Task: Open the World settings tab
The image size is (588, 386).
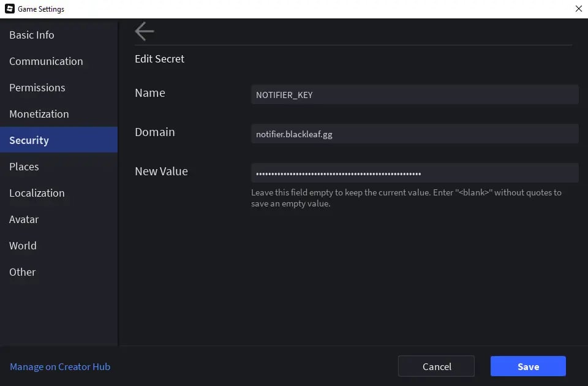Action: pyautogui.click(x=23, y=246)
